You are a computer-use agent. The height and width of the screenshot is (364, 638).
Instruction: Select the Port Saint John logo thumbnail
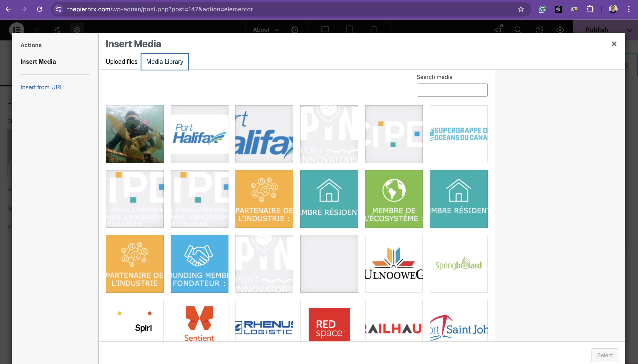click(458, 321)
